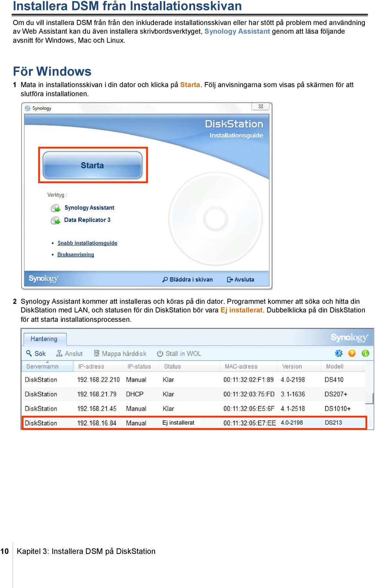Image resolution: width=375 pixels, height=588 pixels.
Task: Click the DS213 model cell
Action: (334, 423)
